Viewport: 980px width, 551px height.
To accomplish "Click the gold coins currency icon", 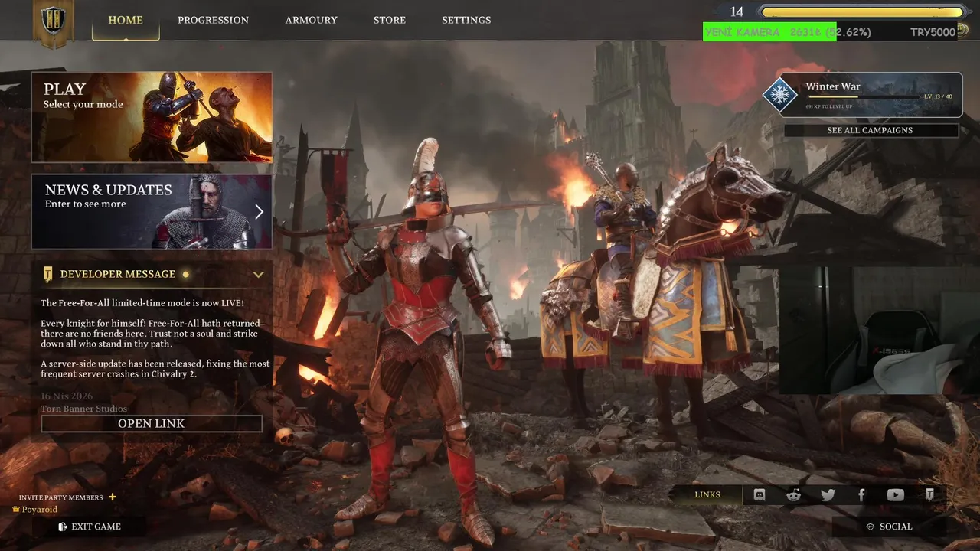I will pos(962,30).
